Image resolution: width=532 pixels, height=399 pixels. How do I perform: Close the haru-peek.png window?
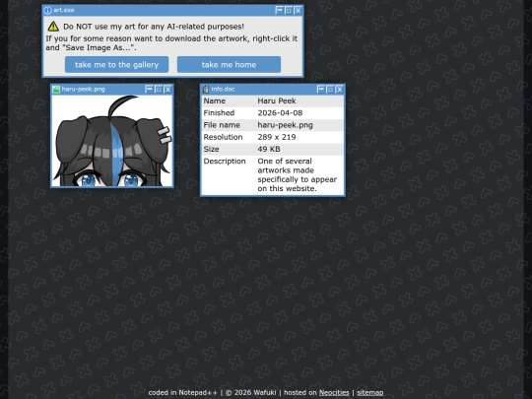pyautogui.click(x=167, y=90)
